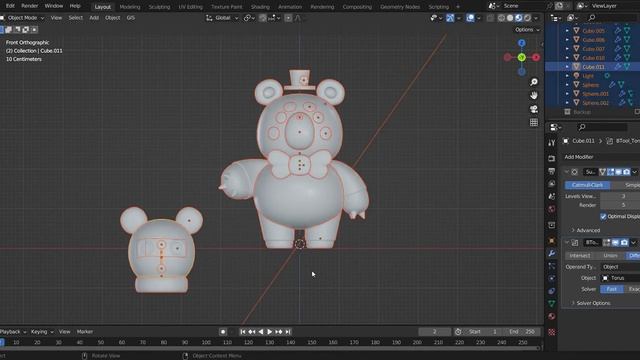
Task: Open Global transform orientation dropdown
Action: pos(222,18)
